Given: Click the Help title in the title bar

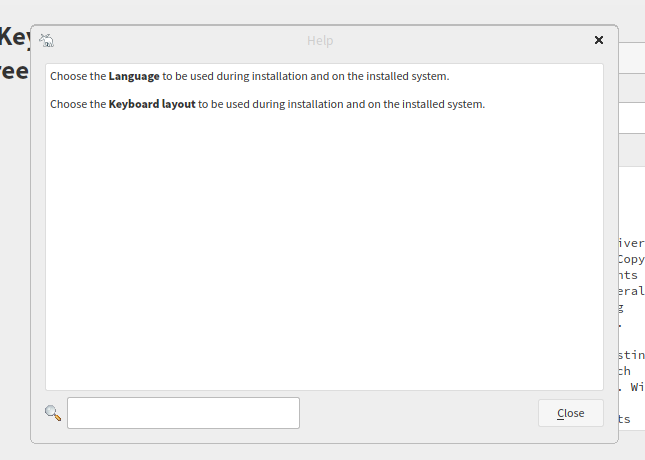Looking at the screenshot, I should click(320, 40).
